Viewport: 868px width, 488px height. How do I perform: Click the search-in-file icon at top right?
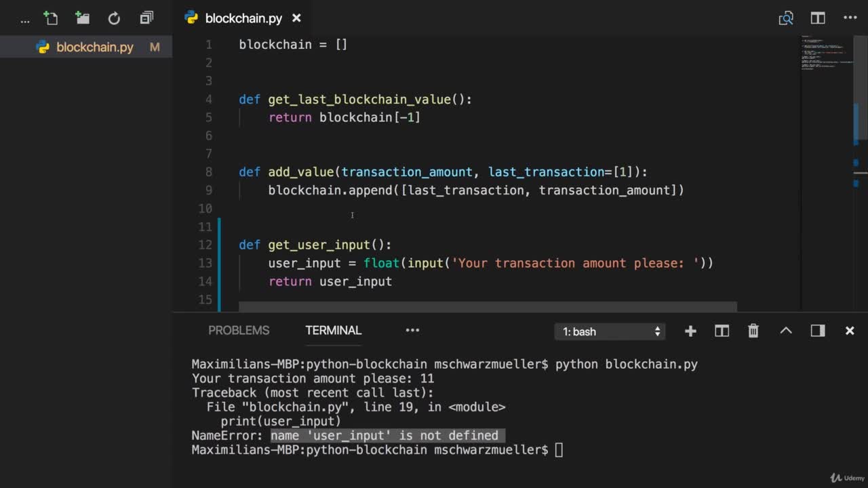pyautogui.click(x=785, y=18)
